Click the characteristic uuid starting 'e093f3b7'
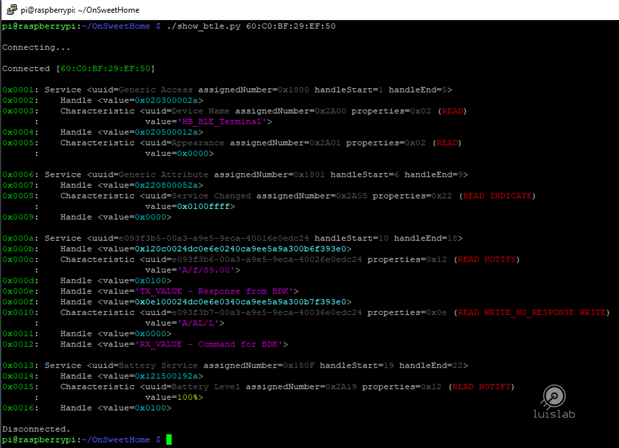619x448 pixels. (x=267, y=313)
